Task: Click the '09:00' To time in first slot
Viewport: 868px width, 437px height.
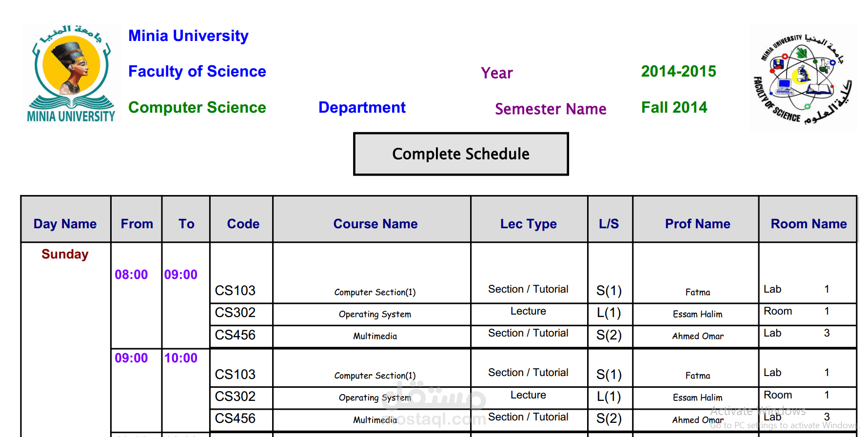Action: click(181, 275)
